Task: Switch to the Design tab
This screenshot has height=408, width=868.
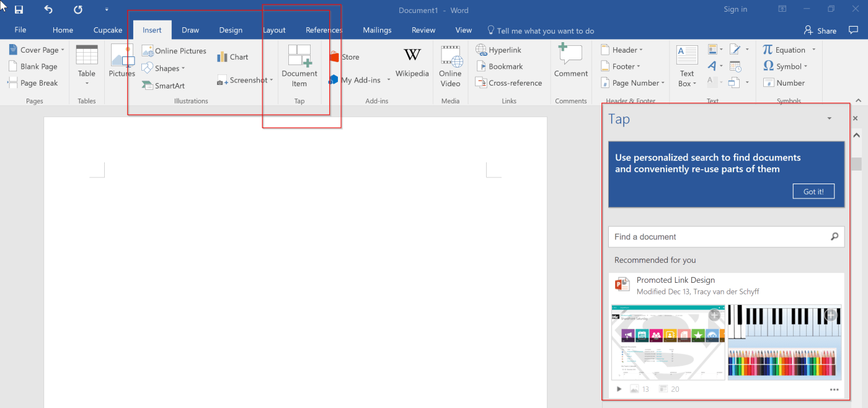Action: 231,30
